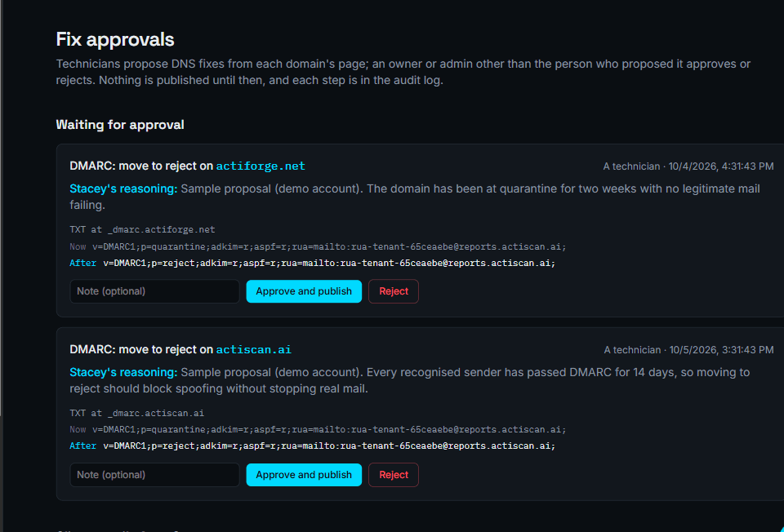Focus the note field for actiforge.net proposal
This screenshot has height=532, width=784.
[154, 291]
